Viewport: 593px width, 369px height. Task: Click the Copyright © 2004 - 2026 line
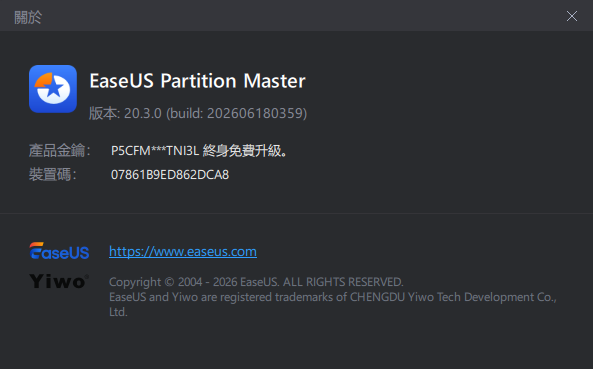click(256, 282)
